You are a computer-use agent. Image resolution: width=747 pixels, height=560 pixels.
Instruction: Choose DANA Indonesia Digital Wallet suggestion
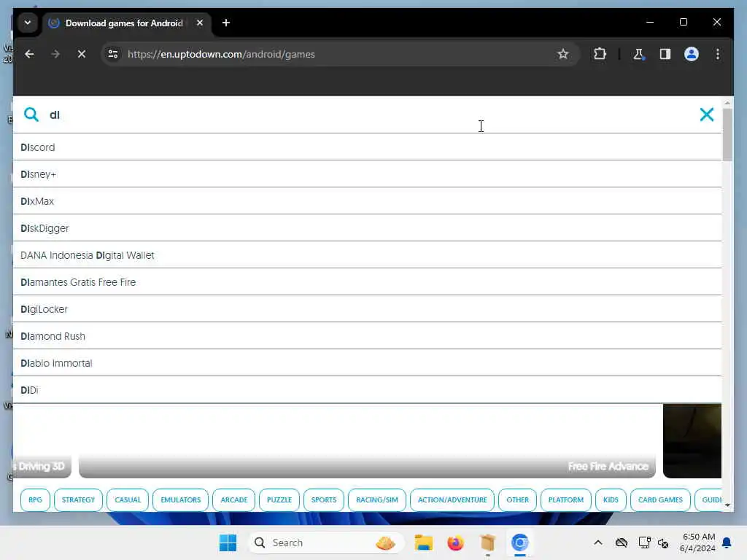click(x=367, y=255)
